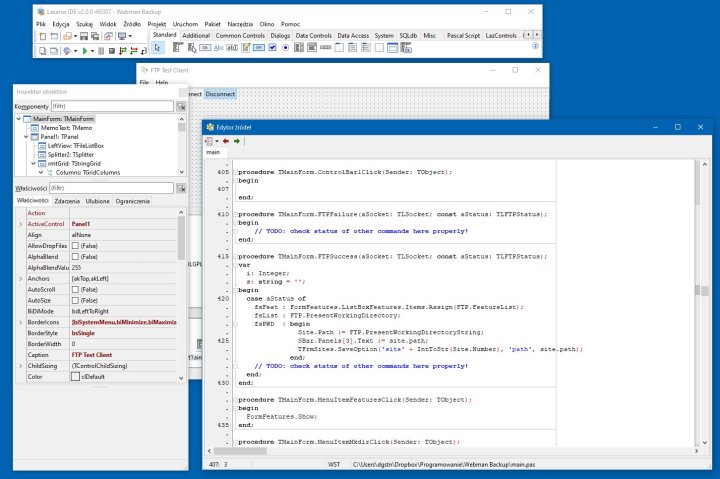Click in the Komponenty filter field
The height and width of the screenshot is (479, 720).
tap(110, 105)
